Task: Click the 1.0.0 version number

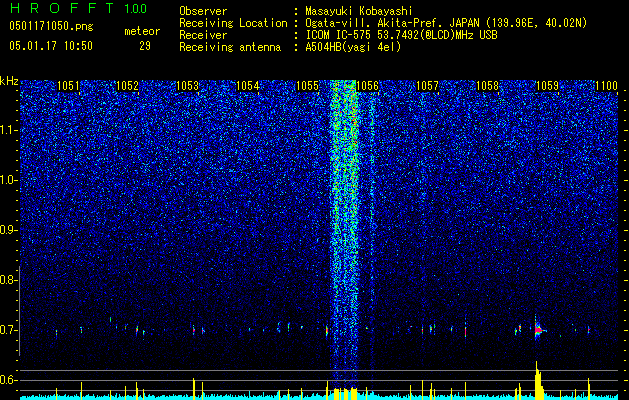Action: (135, 9)
